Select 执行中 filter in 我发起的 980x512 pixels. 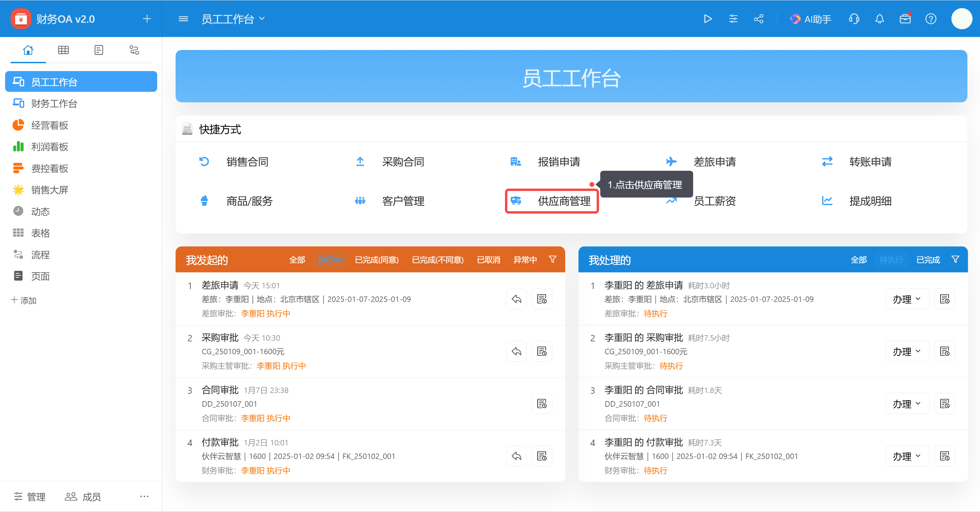click(329, 260)
